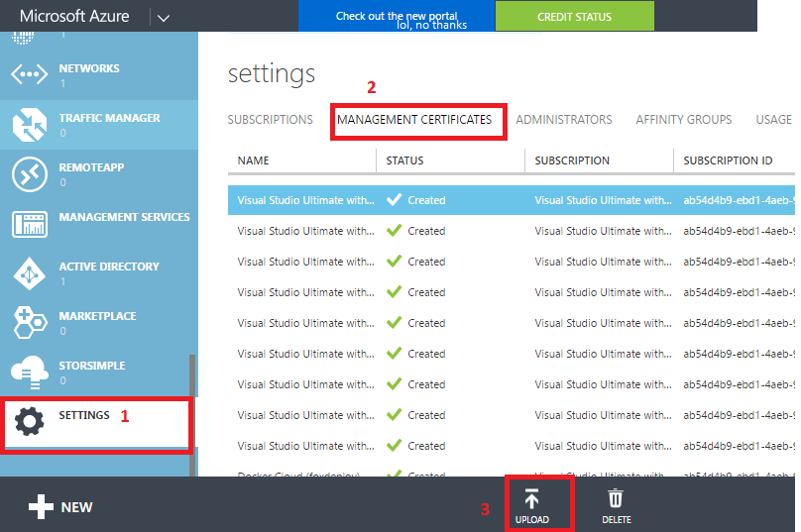This screenshot has height=532, width=801.
Task: Click the Marketplace label in sidebar
Action: tap(97, 316)
